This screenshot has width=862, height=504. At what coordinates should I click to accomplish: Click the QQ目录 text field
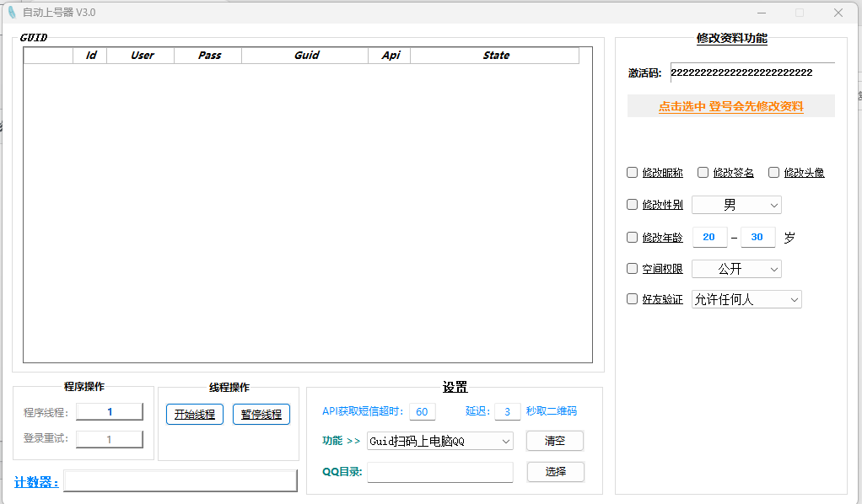point(439,472)
